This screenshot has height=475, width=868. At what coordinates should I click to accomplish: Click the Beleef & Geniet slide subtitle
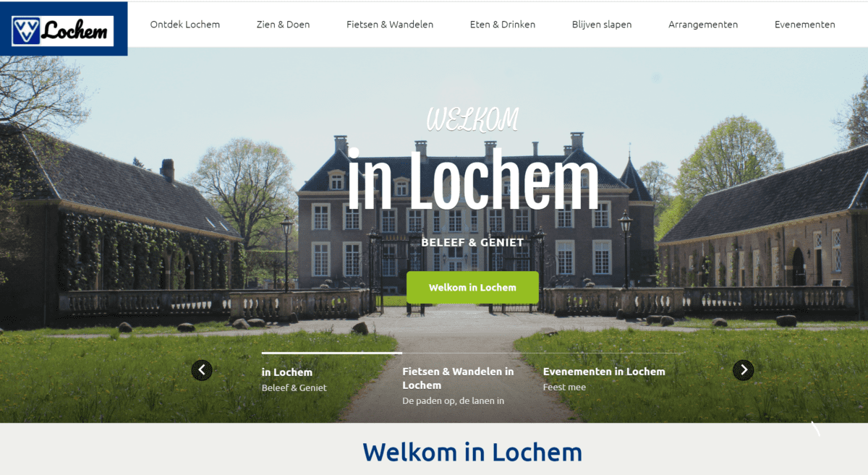[x=294, y=388]
